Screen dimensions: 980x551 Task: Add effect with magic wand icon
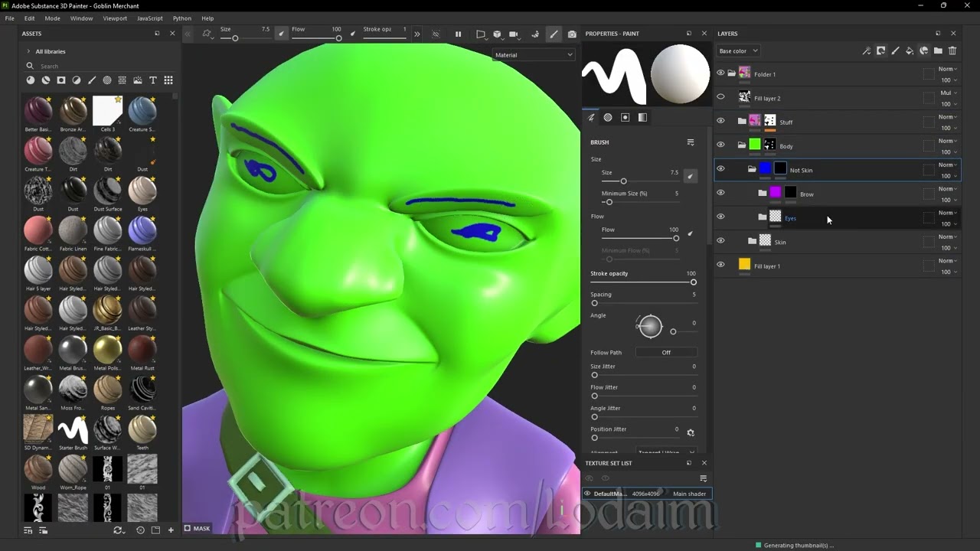click(866, 51)
